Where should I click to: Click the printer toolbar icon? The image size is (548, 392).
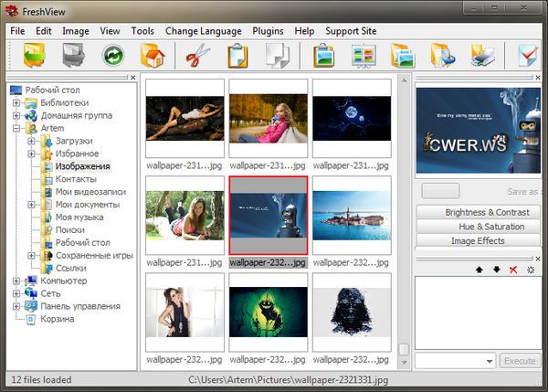pos(482,57)
